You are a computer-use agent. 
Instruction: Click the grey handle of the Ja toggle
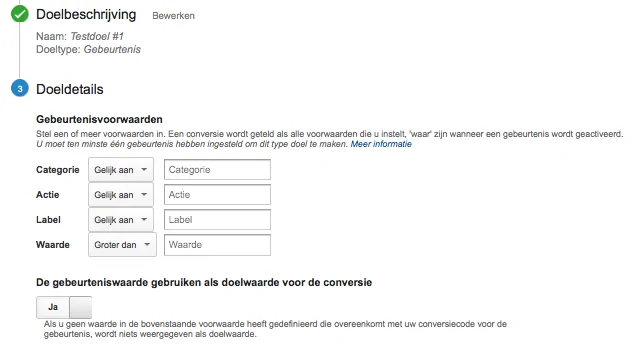[81, 307]
